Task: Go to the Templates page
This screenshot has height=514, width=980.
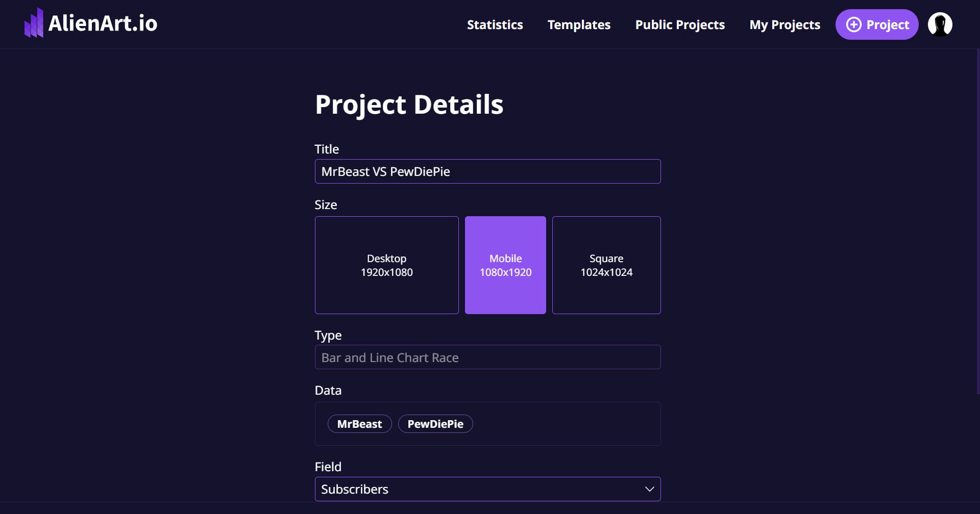Action: (579, 24)
